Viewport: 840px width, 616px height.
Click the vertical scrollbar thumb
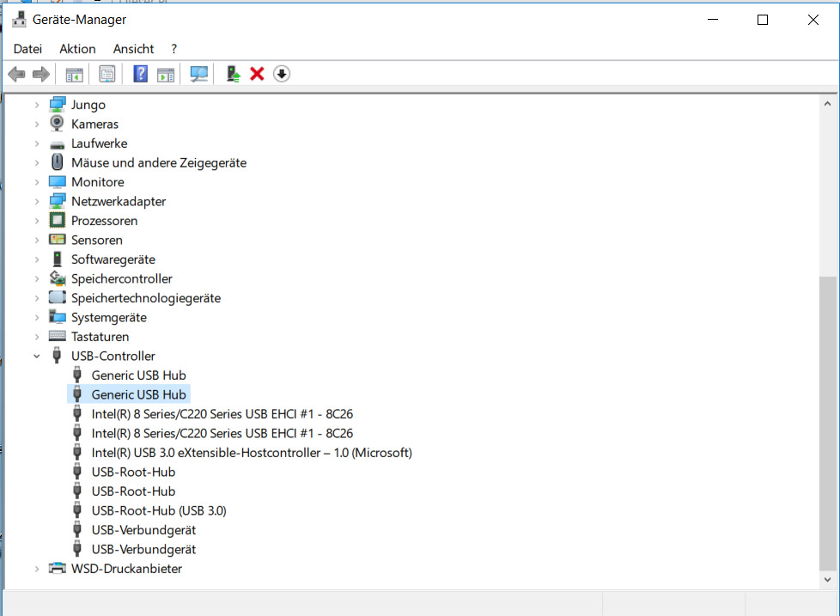click(x=828, y=424)
